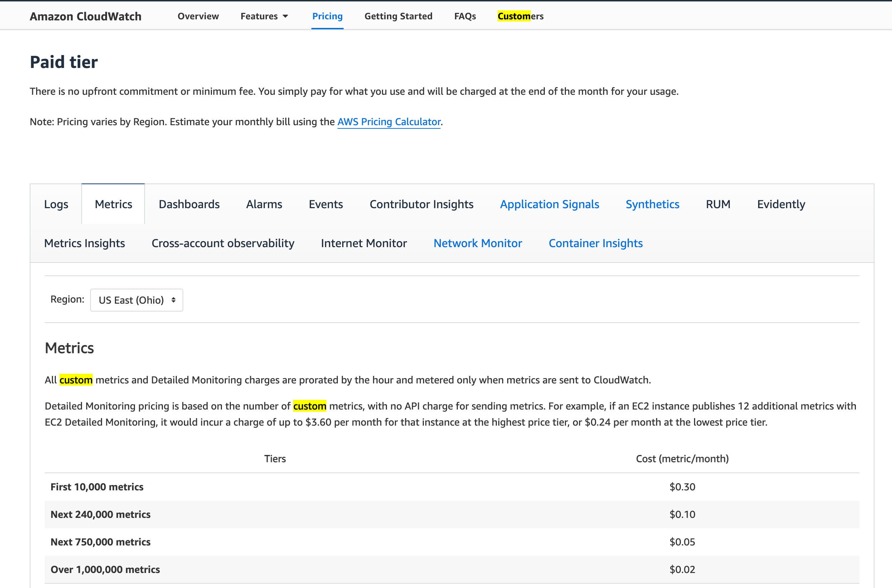This screenshot has height=588, width=892.
Task: Select the 'First 10,000 metrics' row label
Action: coord(97,487)
